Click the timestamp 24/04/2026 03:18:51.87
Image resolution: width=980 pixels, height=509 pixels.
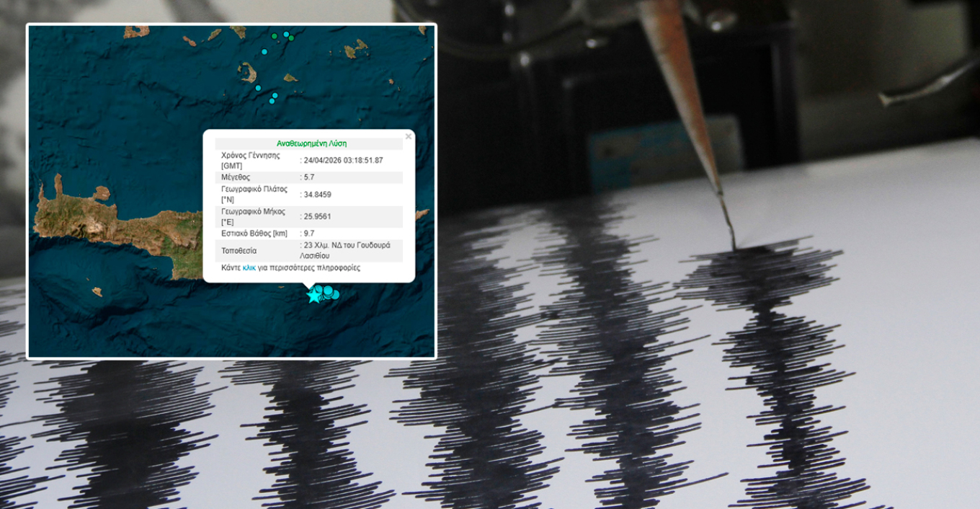[343, 160]
